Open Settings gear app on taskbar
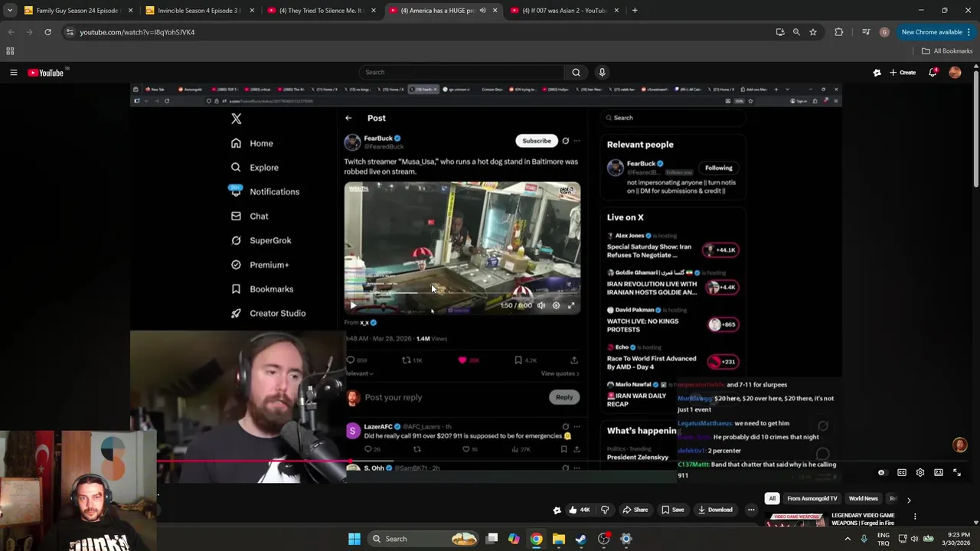 tap(626, 539)
